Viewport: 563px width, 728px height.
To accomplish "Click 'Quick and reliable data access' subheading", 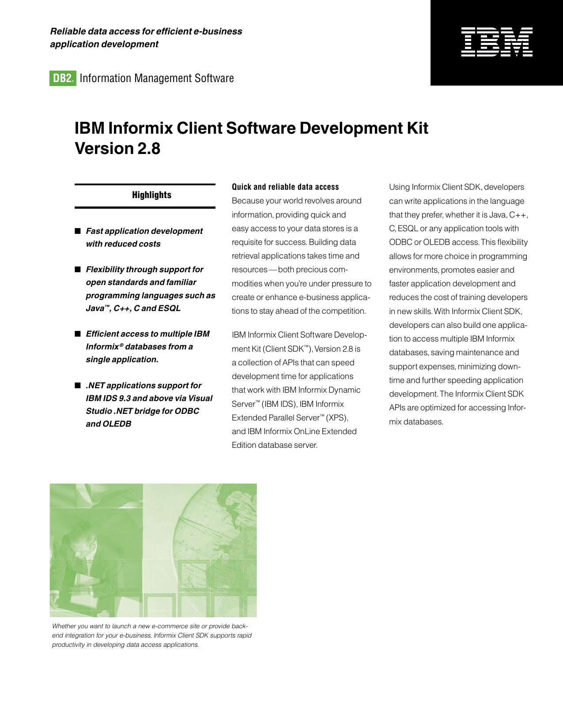I will coord(285,187).
